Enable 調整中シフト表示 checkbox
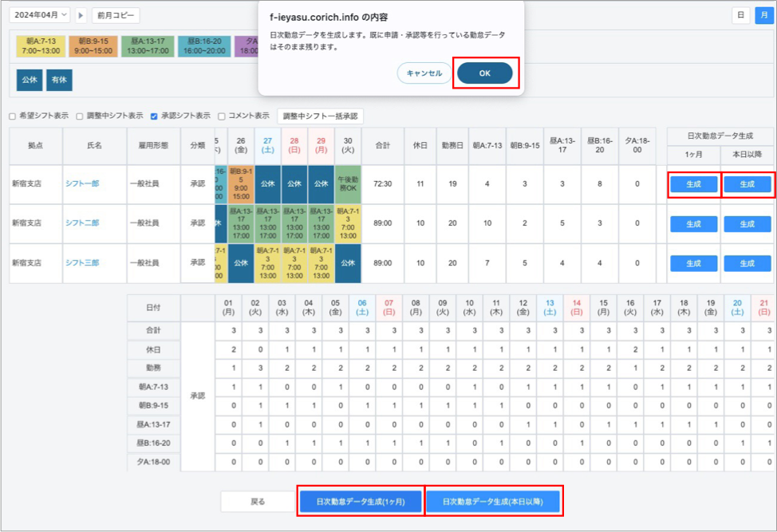Viewport: 777px width, 532px height. point(80,116)
